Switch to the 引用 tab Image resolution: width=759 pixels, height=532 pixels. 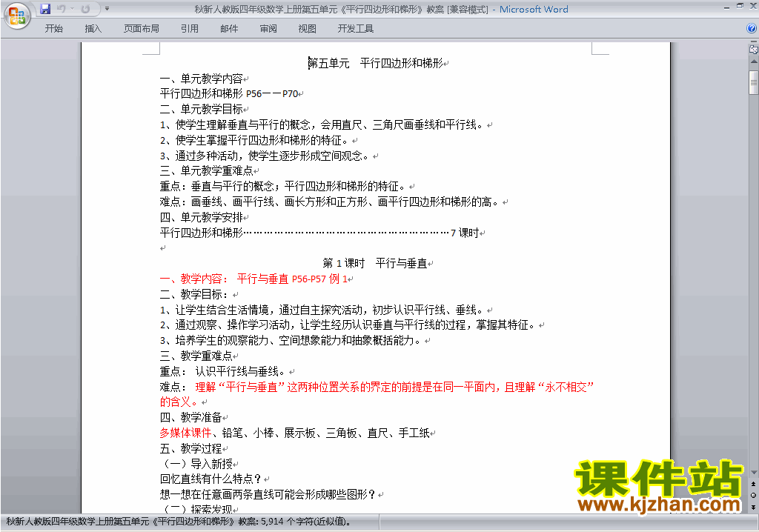(189, 29)
